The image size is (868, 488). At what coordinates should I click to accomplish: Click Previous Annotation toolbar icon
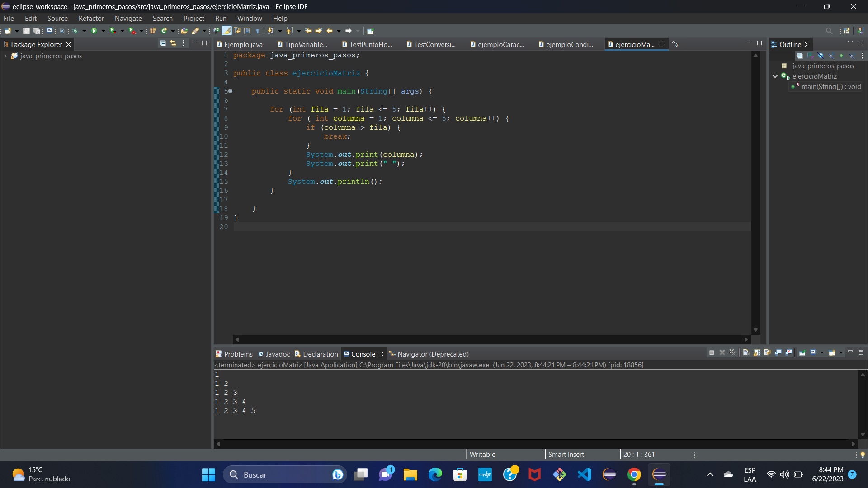[290, 31]
